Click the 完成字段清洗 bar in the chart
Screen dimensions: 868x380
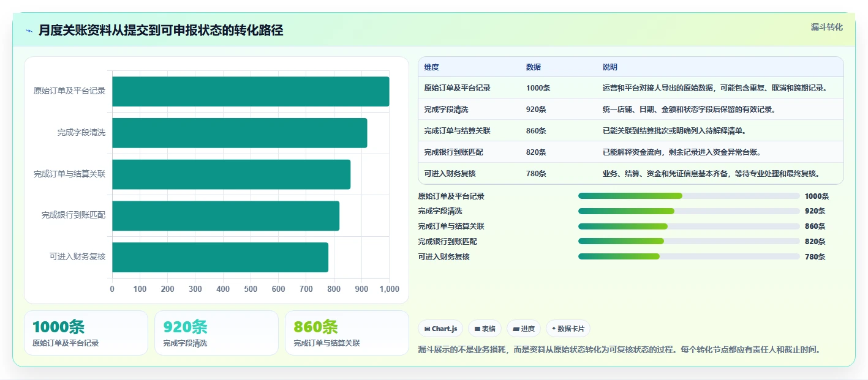[x=240, y=133]
